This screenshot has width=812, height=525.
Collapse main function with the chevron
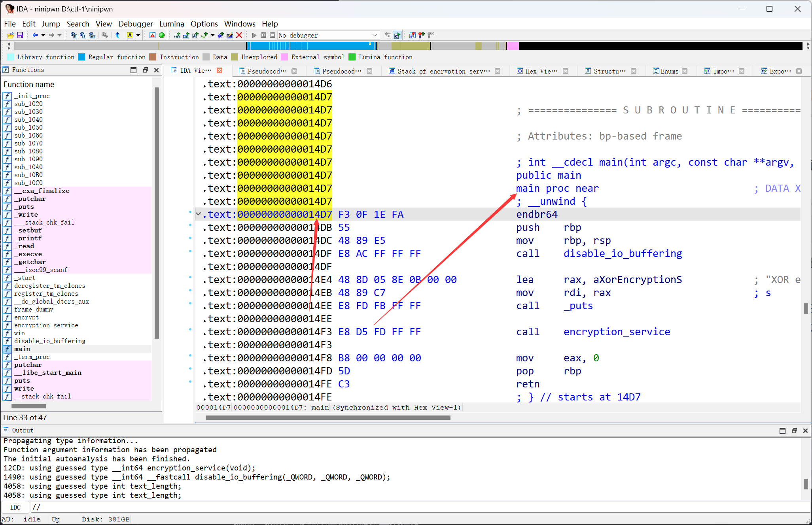[x=199, y=214]
